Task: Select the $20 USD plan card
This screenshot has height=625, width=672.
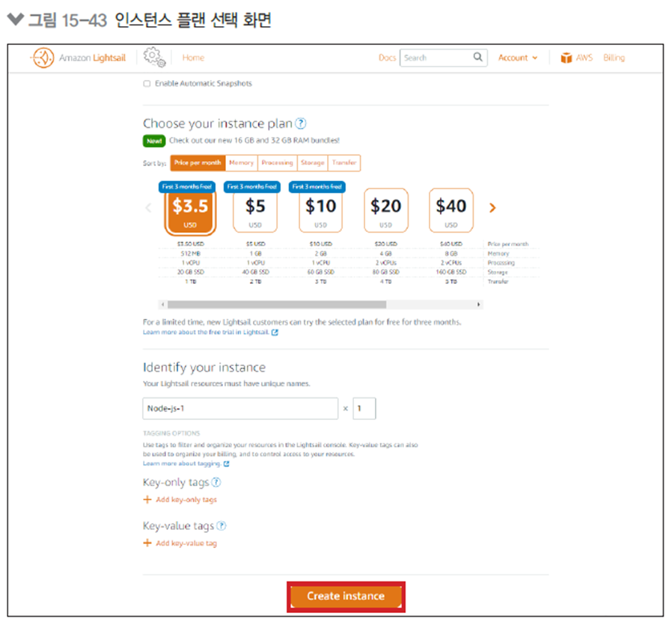Action: click(385, 210)
